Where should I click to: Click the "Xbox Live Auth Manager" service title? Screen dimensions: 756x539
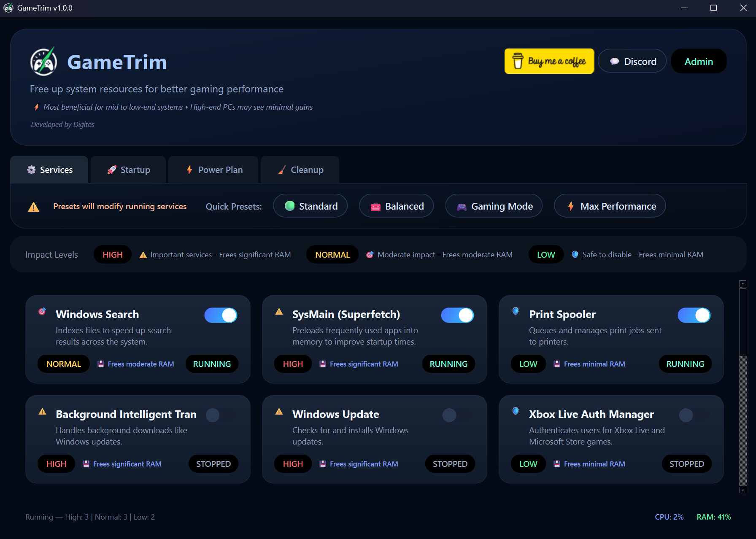[x=591, y=414]
